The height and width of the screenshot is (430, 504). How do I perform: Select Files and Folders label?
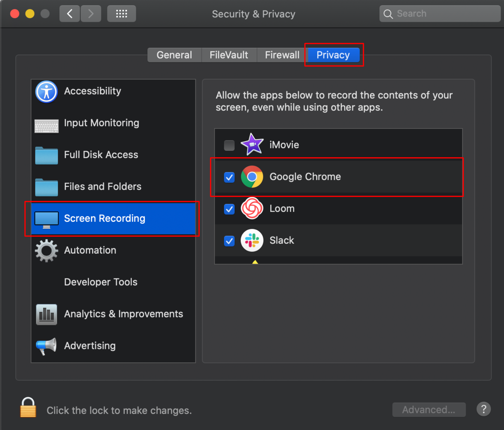[x=103, y=186]
